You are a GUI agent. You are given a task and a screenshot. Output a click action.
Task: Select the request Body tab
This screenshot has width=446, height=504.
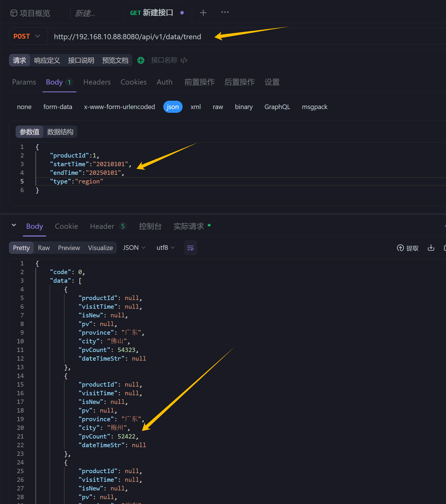coord(59,82)
